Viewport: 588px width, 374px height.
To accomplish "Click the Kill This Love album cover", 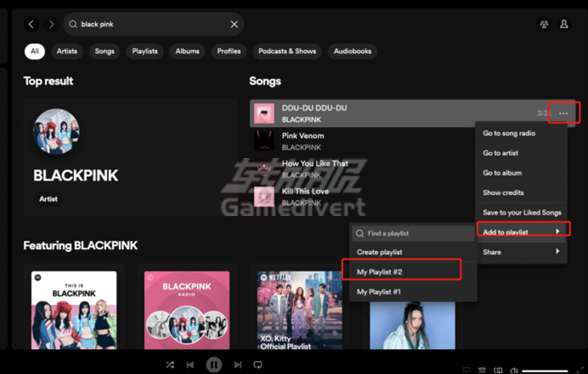I will (x=264, y=196).
